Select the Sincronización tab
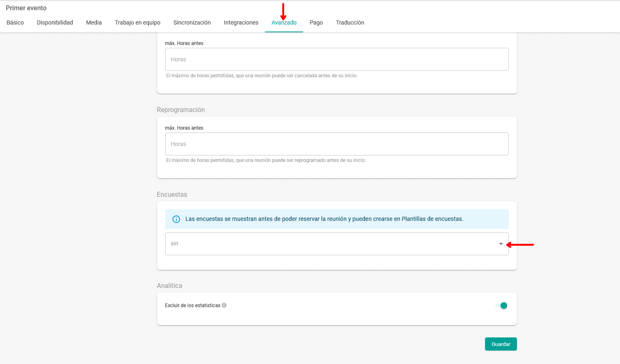Image resolution: width=620 pixels, height=364 pixels. 192,22
